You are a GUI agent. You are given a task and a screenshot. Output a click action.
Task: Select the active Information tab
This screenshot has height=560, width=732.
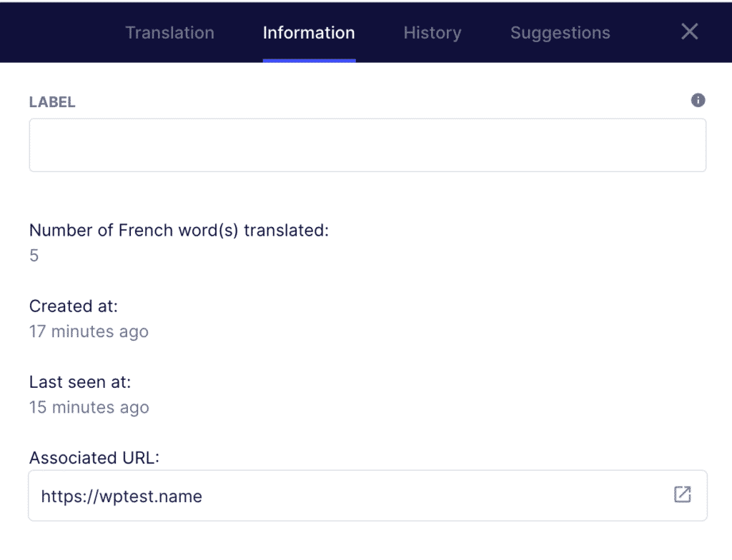point(309,32)
